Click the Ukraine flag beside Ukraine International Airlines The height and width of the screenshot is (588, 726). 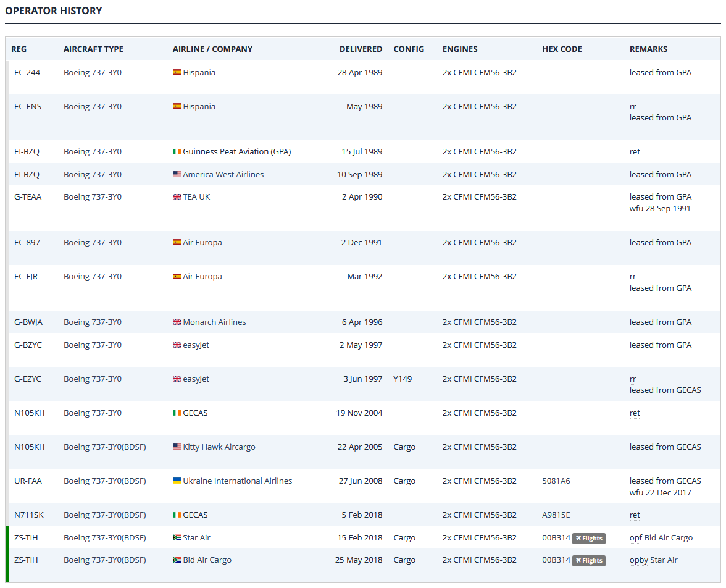[177, 481]
